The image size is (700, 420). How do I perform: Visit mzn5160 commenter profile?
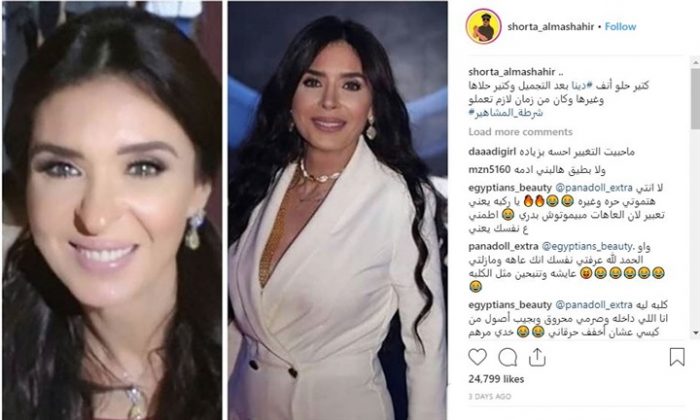click(x=489, y=170)
